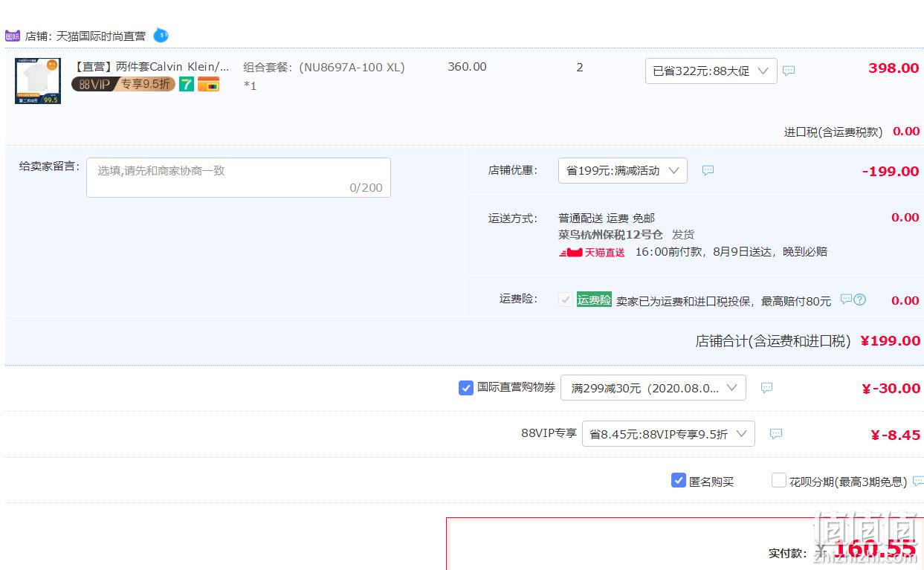This screenshot has width=924, height=570.
Task: Uncheck the 国际直营购物券 checkbox
Action: [x=466, y=387]
